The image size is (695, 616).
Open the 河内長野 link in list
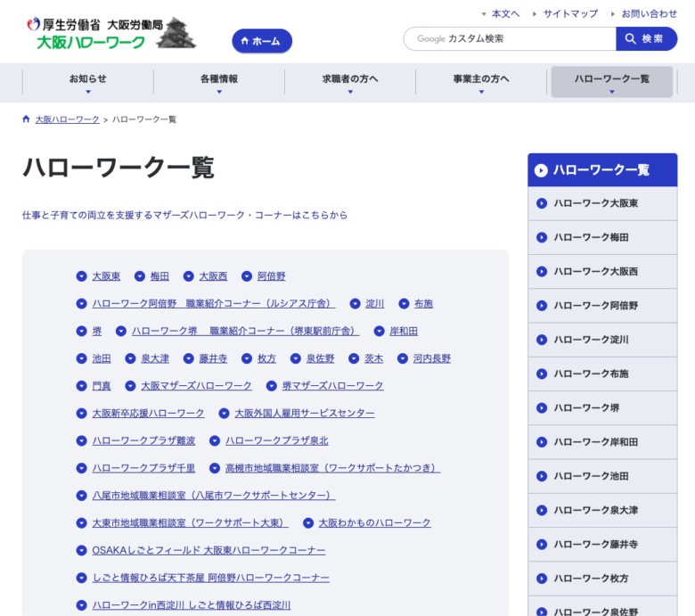pyautogui.click(x=432, y=358)
